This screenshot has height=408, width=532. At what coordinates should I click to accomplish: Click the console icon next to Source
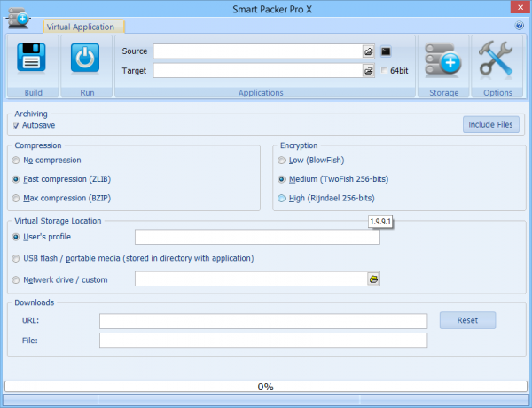click(386, 51)
